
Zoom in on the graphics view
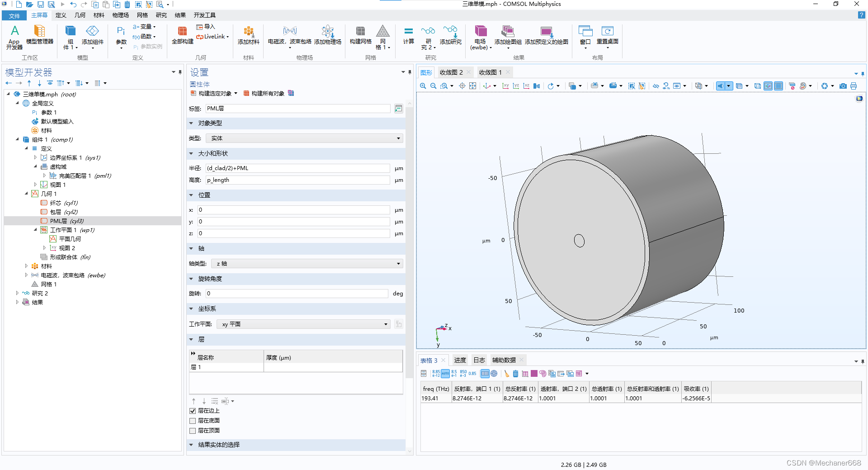pyautogui.click(x=423, y=86)
